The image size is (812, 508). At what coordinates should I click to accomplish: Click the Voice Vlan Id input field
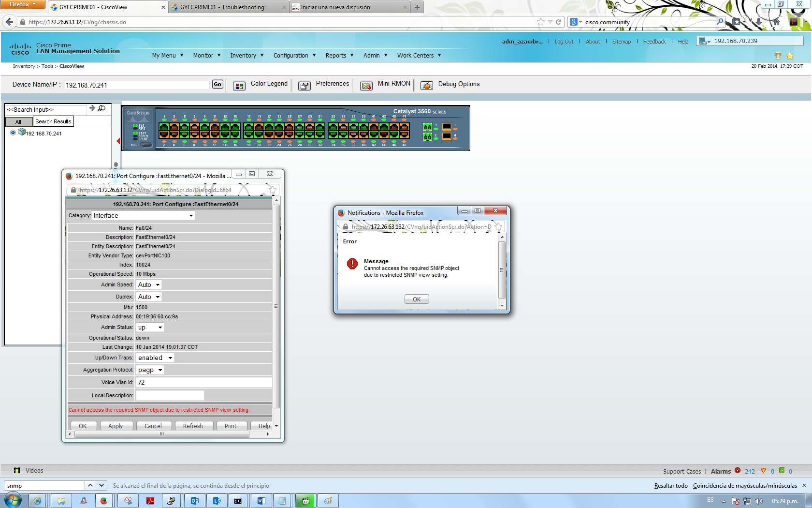coord(204,382)
